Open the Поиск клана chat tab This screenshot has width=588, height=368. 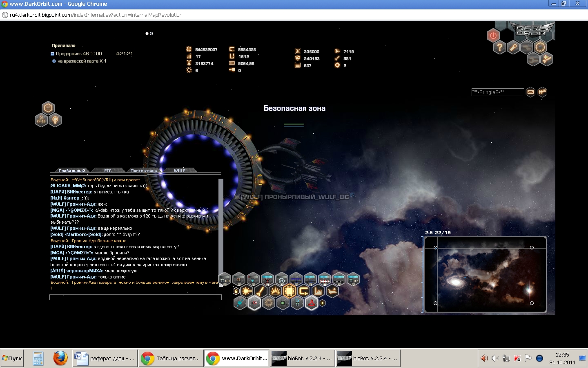pyautogui.click(x=144, y=171)
